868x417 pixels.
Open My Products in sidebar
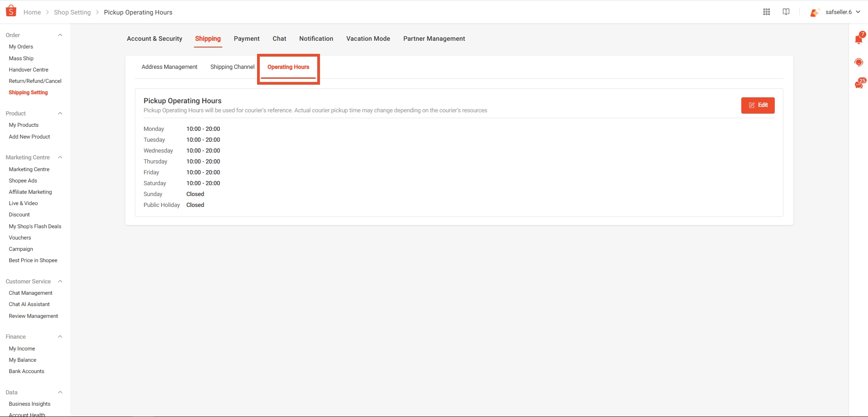tap(24, 125)
